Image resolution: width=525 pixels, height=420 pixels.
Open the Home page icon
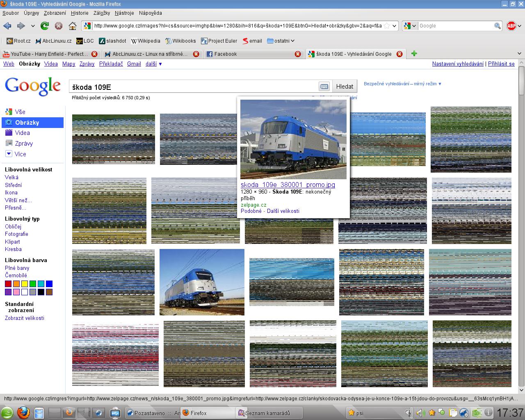[72, 26]
